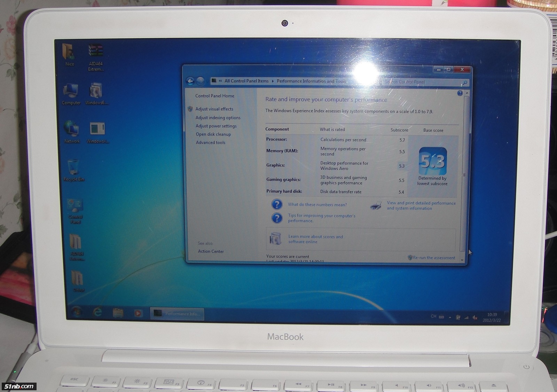The image size is (557, 392).
Task: Click the Back navigation arrow button
Action: click(x=190, y=81)
